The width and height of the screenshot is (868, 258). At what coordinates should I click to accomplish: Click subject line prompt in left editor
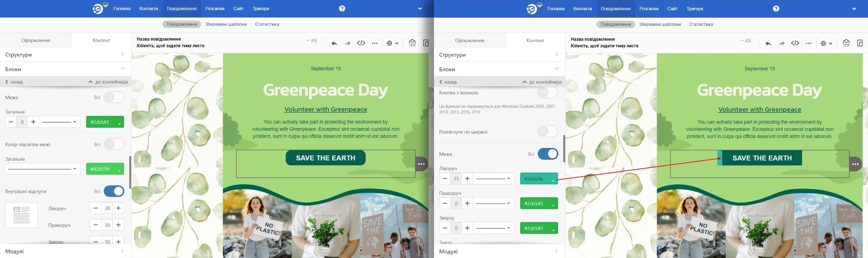pyautogui.click(x=171, y=46)
